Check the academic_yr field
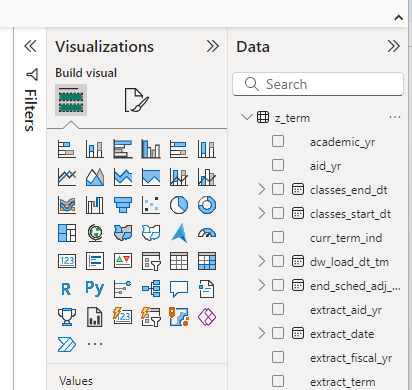The image size is (412, 390). pyautogui.click(x=278, y=141)
